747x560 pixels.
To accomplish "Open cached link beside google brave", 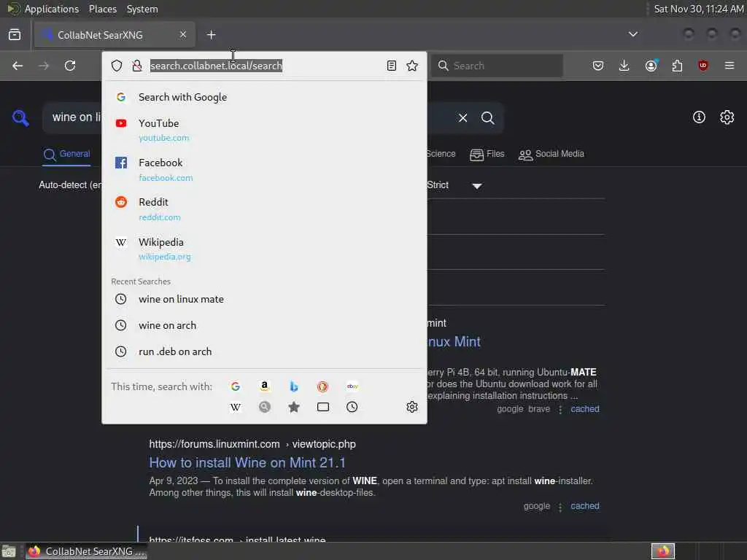I will coord(584,408).
